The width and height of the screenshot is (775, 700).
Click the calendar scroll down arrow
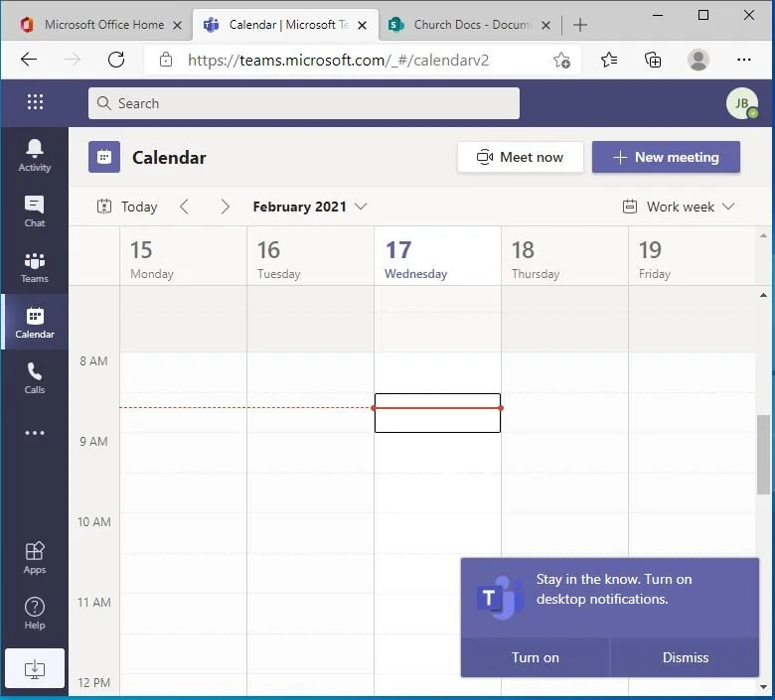[x=763, y=687]
